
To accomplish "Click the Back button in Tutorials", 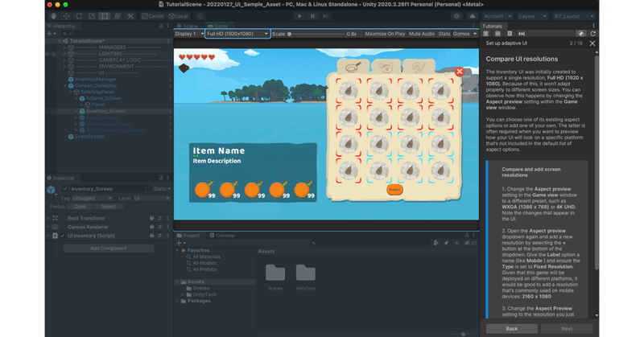I will (512, 328).
